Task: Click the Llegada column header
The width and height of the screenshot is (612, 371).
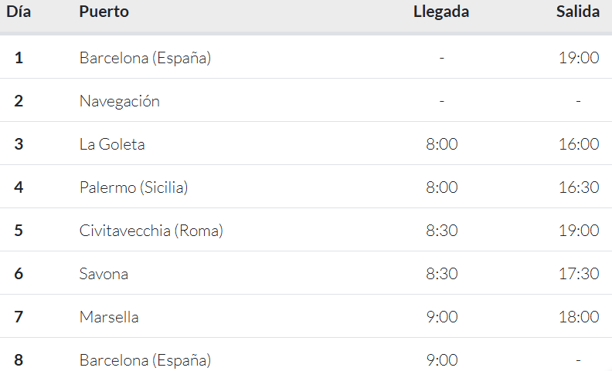Action: click(441, 12)
